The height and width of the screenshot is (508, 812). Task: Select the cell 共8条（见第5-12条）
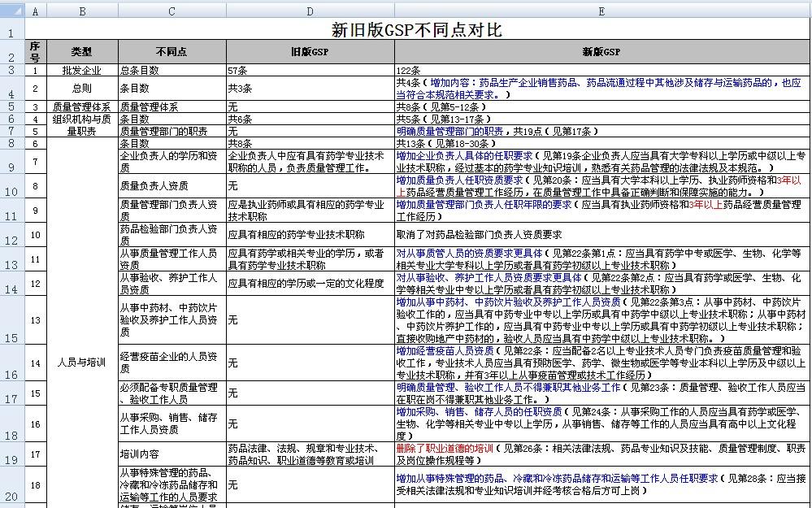[x=601, y=106]
